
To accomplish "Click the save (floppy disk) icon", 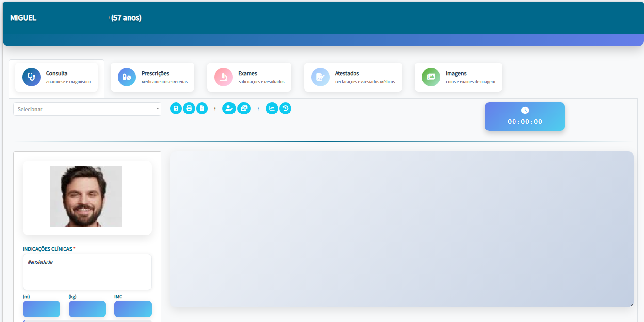I will tap(176, 109).
